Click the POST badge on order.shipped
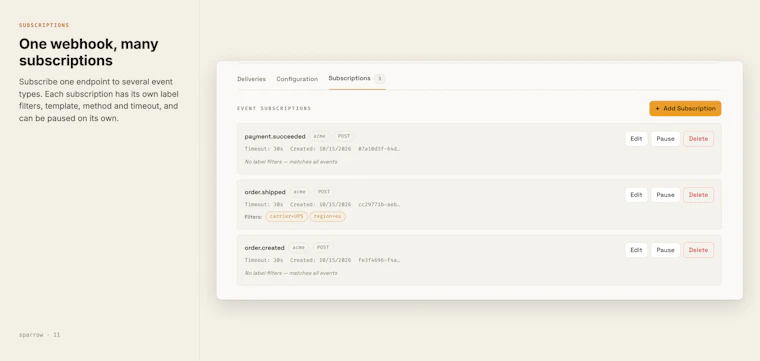This screenshot has height=361, width=760. [x=324, y=192]
